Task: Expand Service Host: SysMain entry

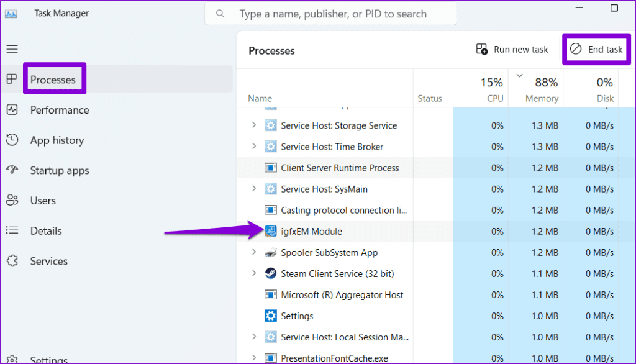Action: pos(253,189)
